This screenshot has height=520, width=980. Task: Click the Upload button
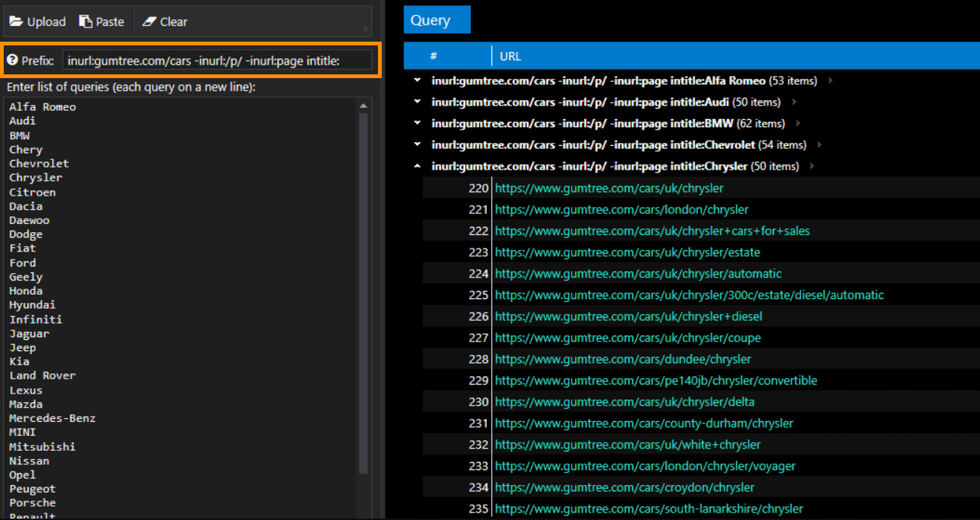[x=37, y=22]
